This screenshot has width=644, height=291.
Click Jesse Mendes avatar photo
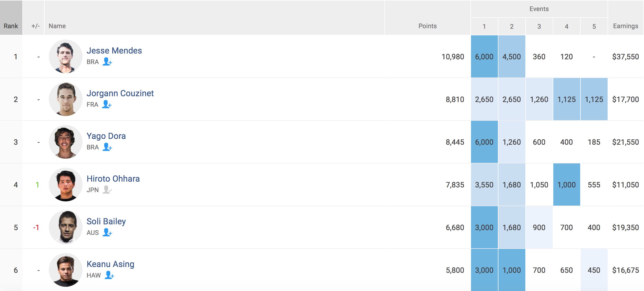tap(65, 56)
